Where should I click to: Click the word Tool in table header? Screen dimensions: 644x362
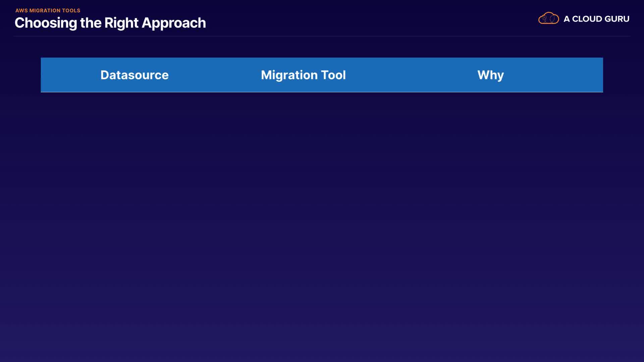coord(333,75)
